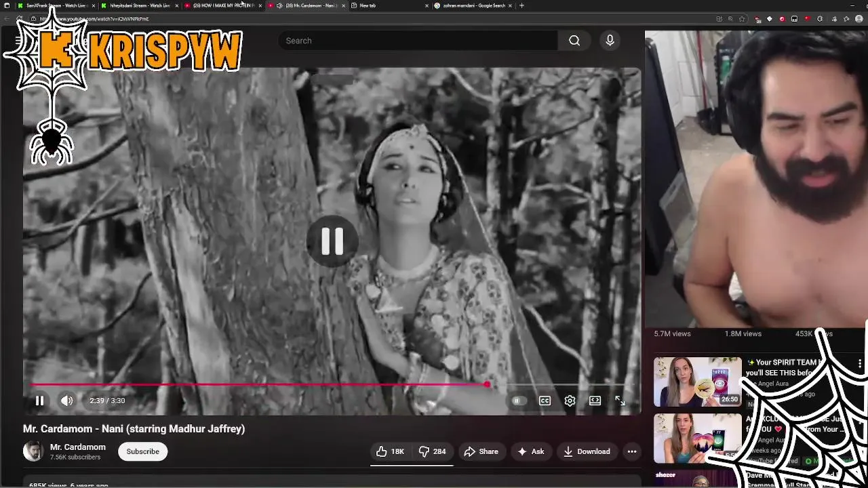Click into the YouTube Search field

click(418, 41)
